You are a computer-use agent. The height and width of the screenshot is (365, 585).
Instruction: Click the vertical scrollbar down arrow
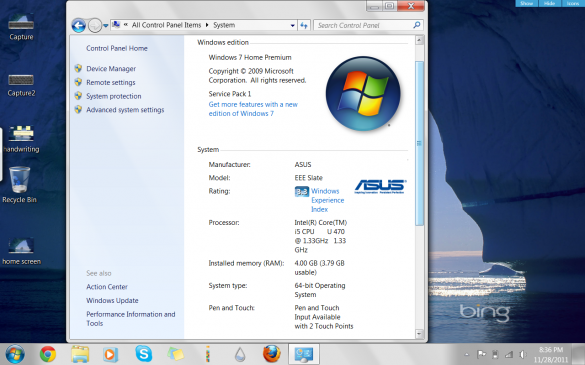[419, 334]
